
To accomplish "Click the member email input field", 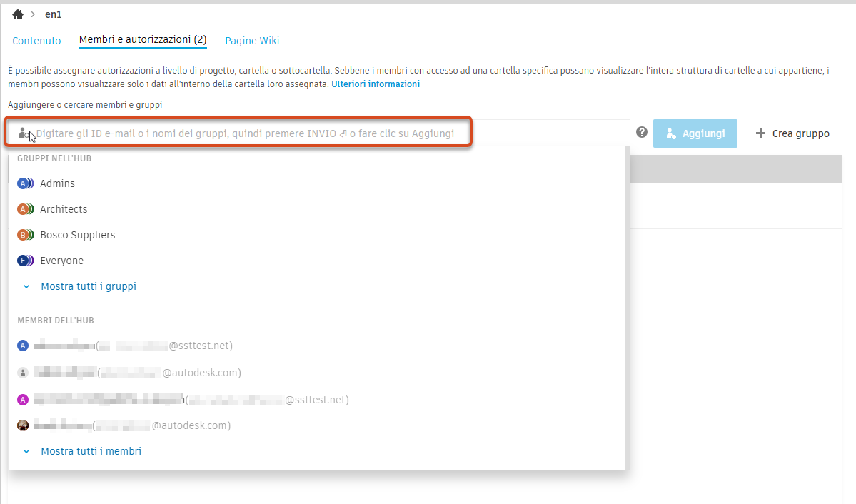I will click(250, 133).
